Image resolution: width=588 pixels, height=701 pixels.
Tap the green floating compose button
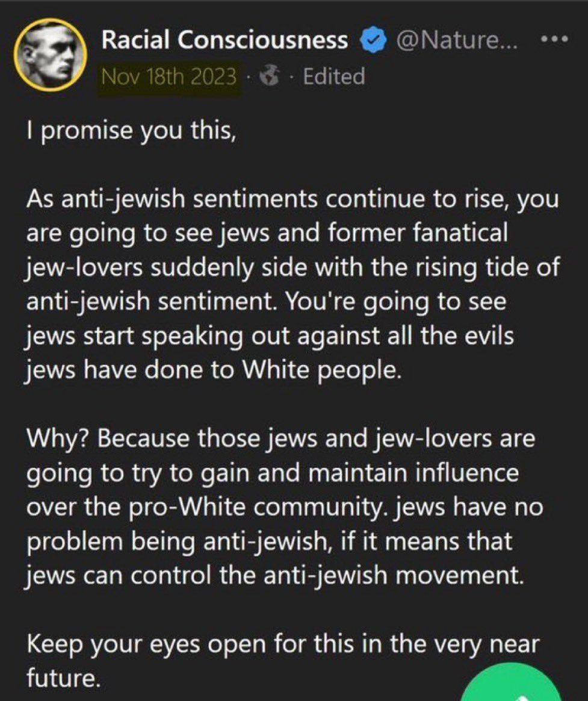(512, 683)
